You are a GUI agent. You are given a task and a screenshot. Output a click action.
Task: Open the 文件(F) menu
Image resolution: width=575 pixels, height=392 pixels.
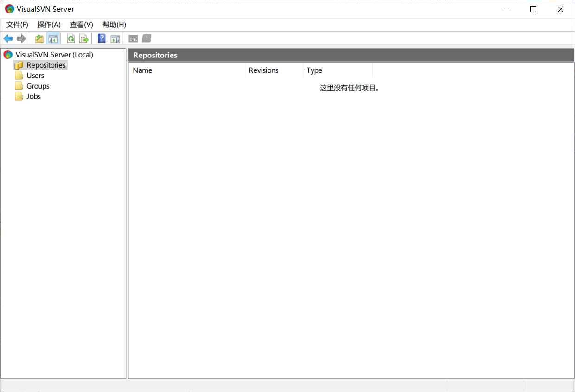(x=17, y=25)
